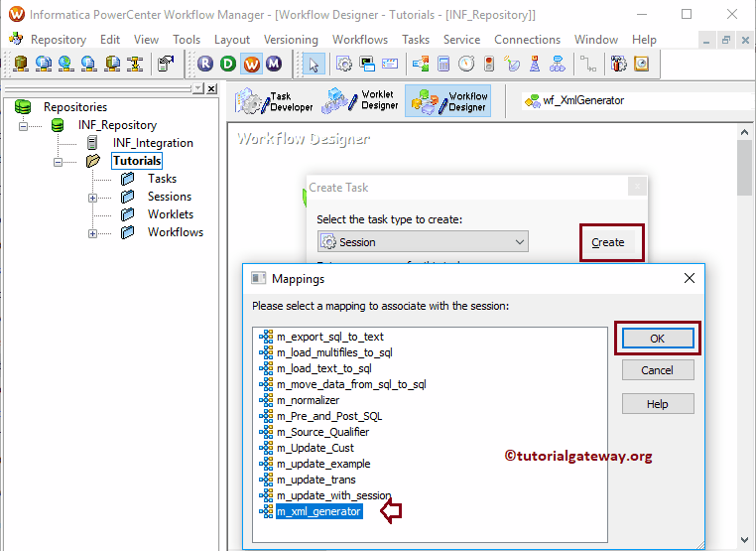Click the orange framed clock toolbar icon

point(641,64)
